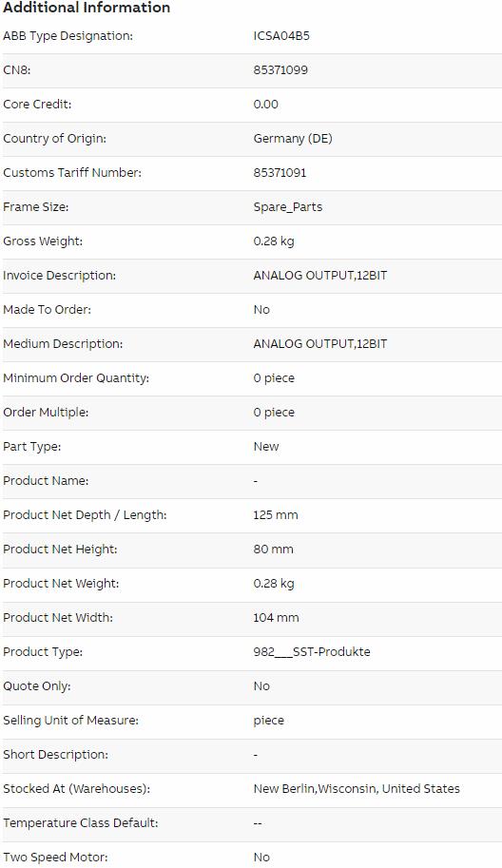Click the Country of Origin value Germany (DE)

293,139
